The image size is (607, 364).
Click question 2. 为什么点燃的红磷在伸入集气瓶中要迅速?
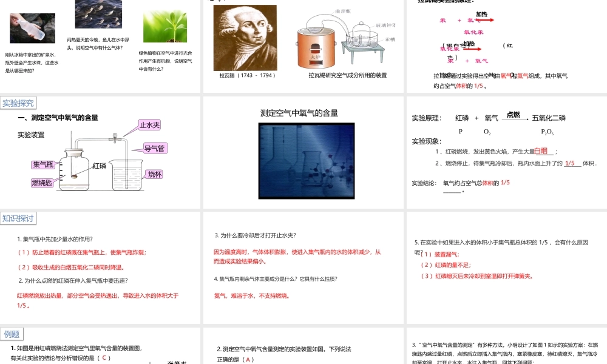[x=73, y=280]
